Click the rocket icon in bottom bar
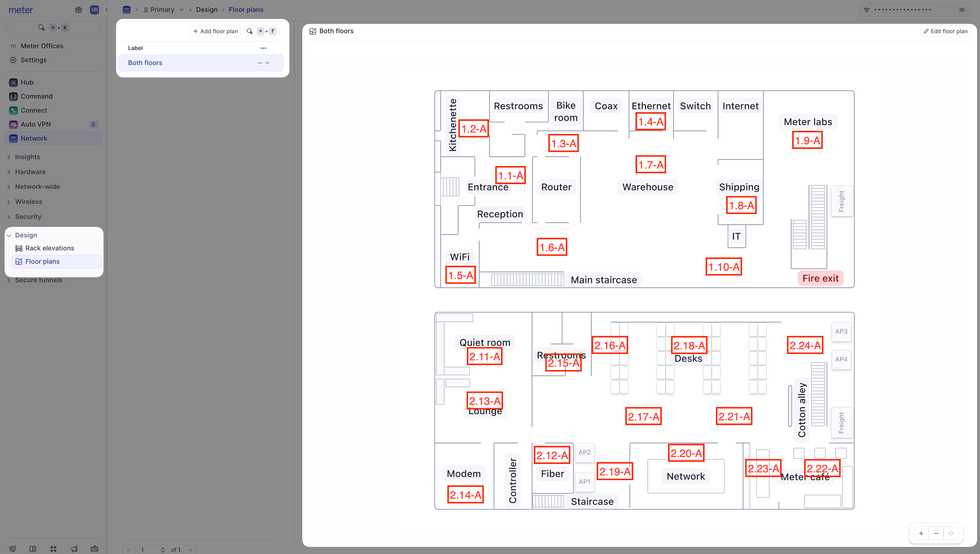The height and width of the screenshot is (554, 980). tap(13, 549)
